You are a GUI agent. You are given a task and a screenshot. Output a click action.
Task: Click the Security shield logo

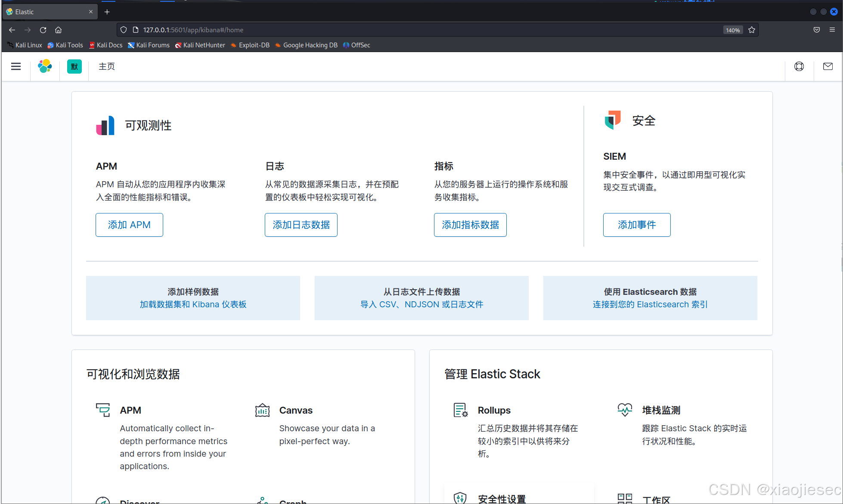click(613, 120)
